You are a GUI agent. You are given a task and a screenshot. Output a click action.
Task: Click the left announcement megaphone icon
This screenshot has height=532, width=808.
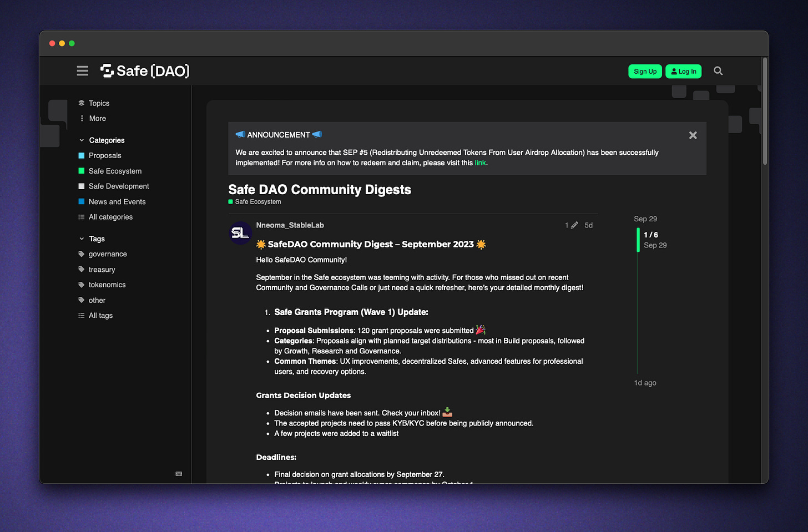tap(240, 134)
